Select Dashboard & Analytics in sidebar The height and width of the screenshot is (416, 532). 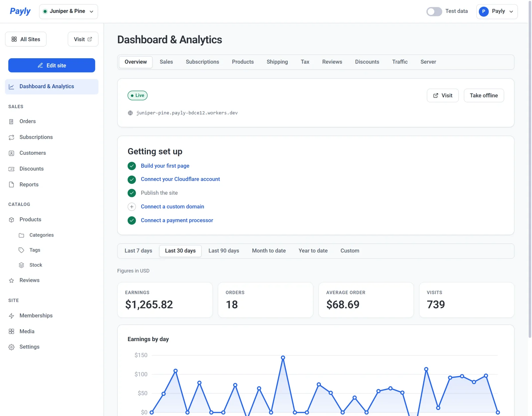pyautogui.click(x=52, y=87)
